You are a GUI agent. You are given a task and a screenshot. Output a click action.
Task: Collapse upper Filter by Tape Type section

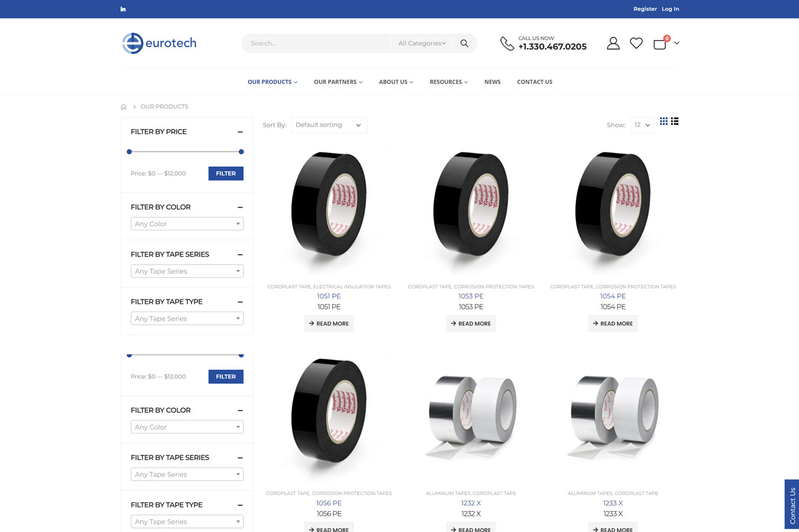pos(240,302)
